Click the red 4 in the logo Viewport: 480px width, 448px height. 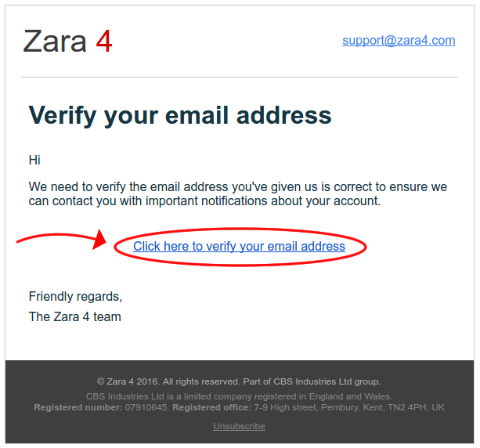[x=104, y=42]
